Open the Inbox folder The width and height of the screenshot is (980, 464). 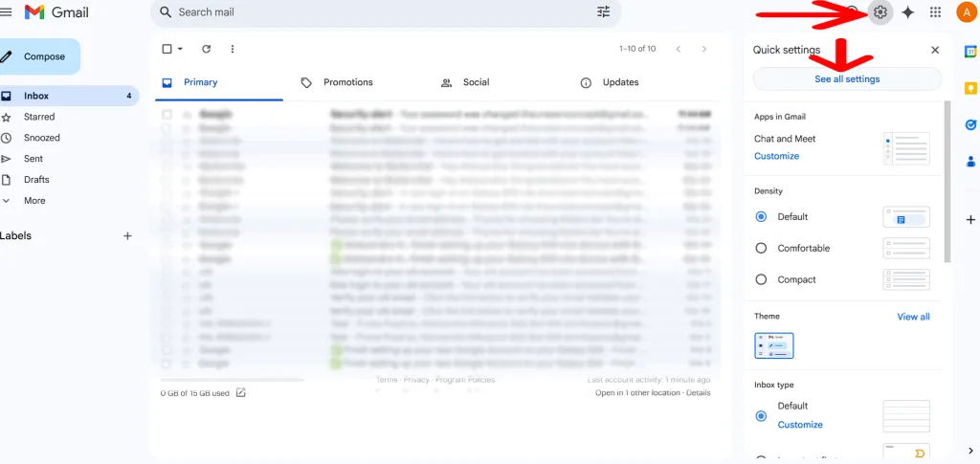tap(69, 97)
